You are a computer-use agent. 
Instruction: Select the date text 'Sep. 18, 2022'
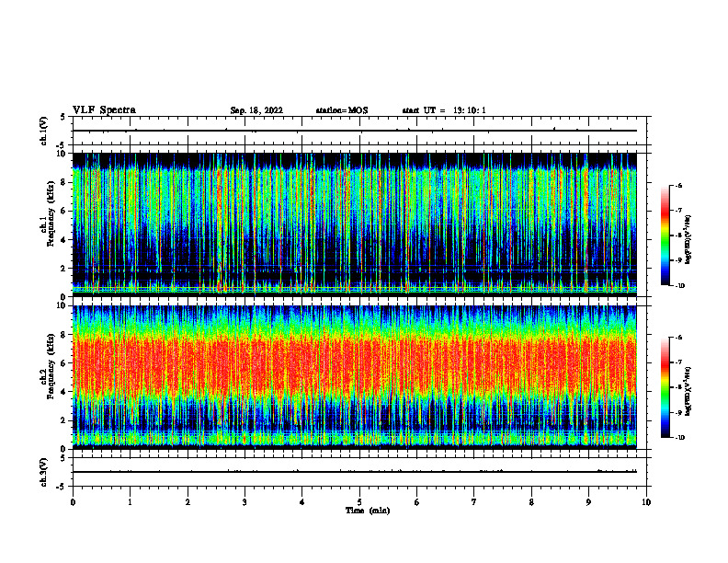[256, 110]
